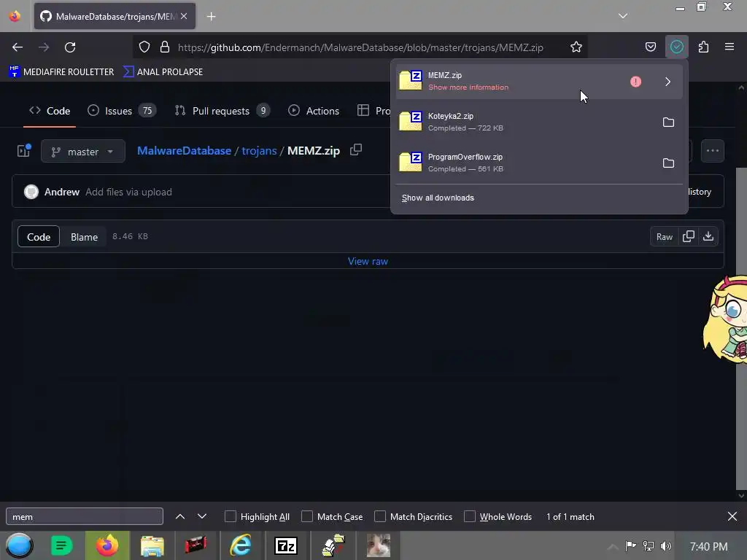Copy raw file contents icon

[x=689, y=237]
